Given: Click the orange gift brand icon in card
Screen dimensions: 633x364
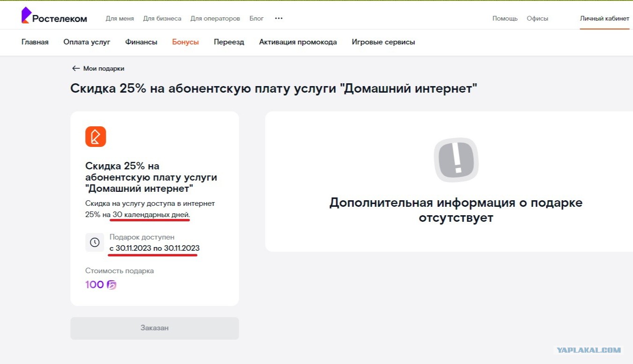Looking at the screenshot, I should point(96,137).
